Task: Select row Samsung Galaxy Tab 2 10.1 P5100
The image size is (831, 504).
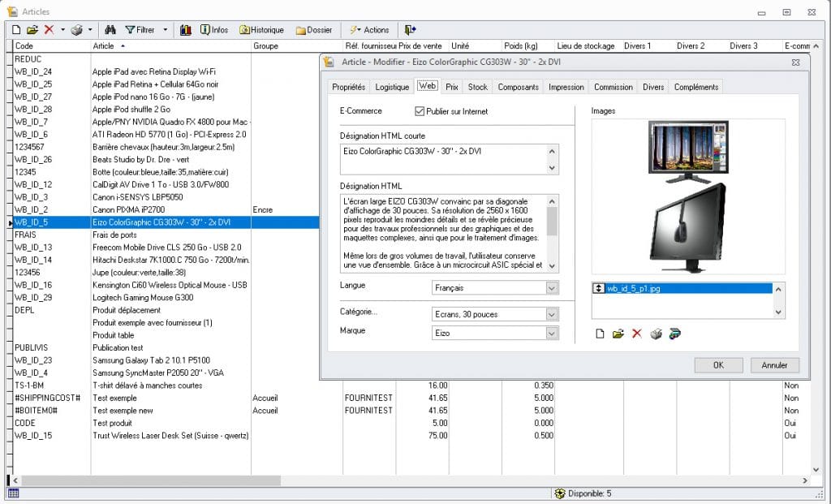Action: (166, 360)
